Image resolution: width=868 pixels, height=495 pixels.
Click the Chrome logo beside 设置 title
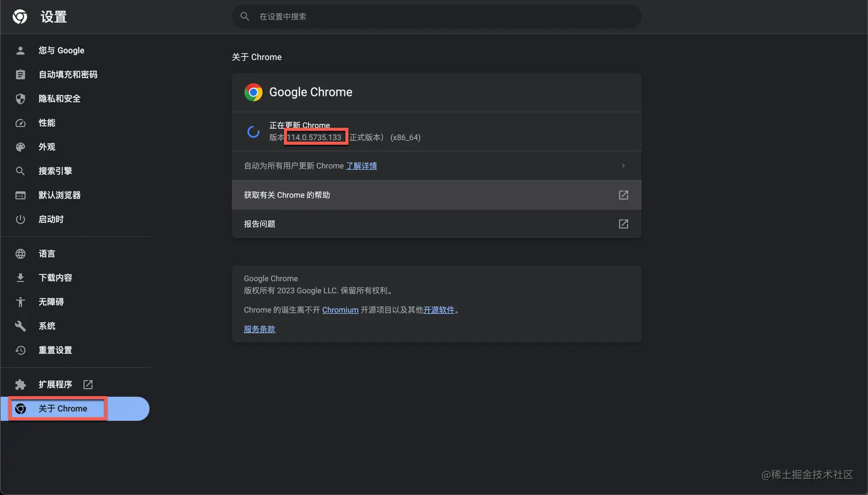click(20, 17)
